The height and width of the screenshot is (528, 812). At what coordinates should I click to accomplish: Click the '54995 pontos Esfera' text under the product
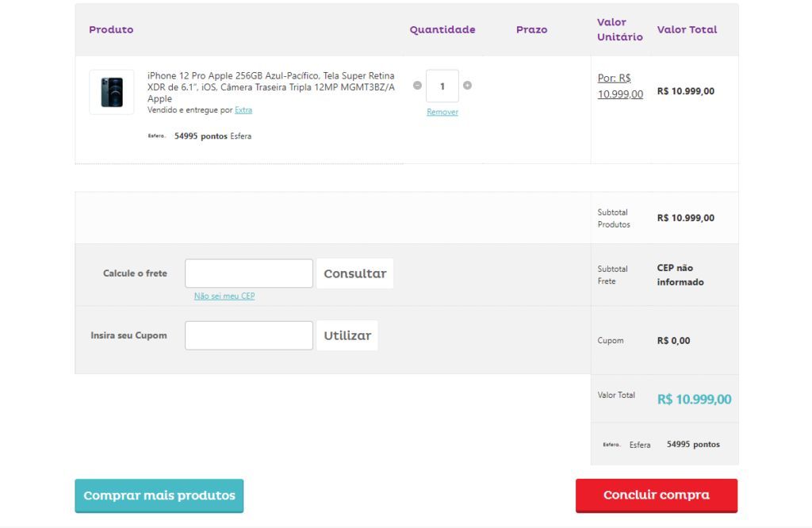213,136
